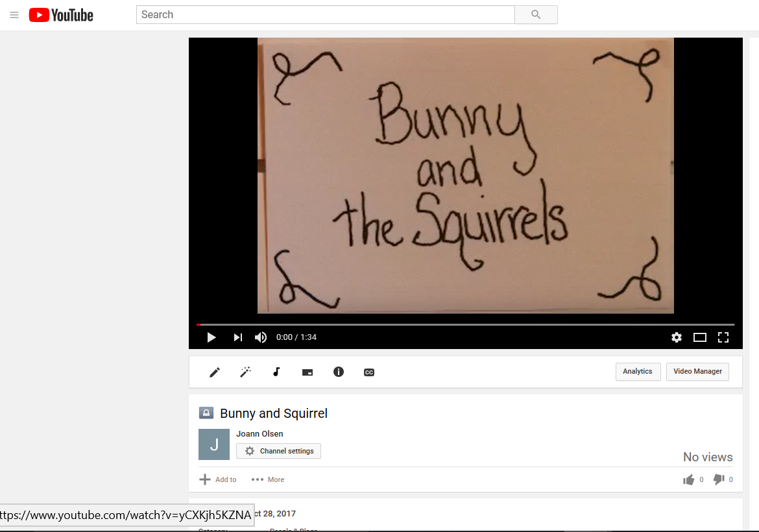Toggle theater mode in the player
The width and height of the screenshot is (759, 532).
click(700, 337)
